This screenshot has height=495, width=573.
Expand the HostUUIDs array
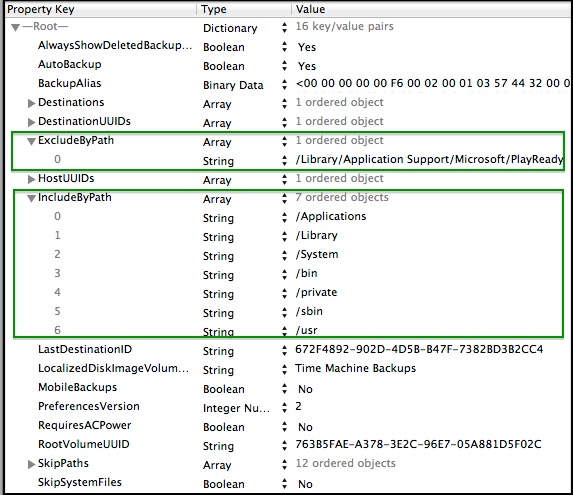coord(31,179)
